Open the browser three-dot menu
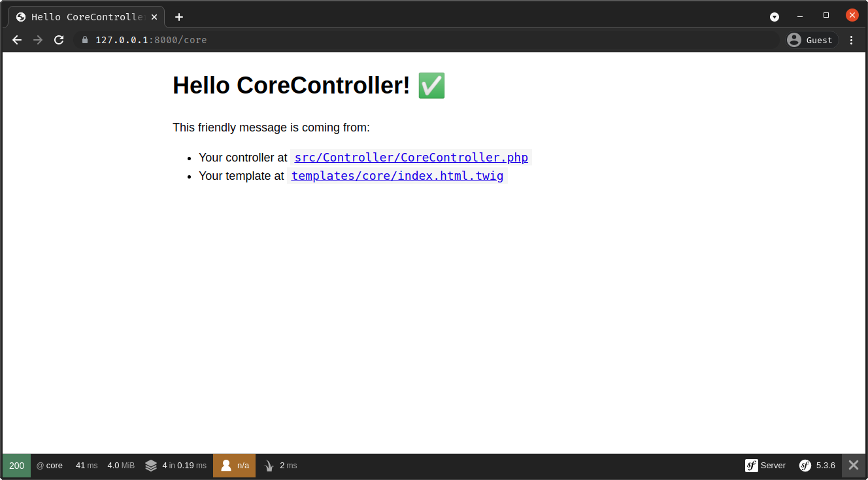The image size is (868, 480). click(x=851, y=40)
